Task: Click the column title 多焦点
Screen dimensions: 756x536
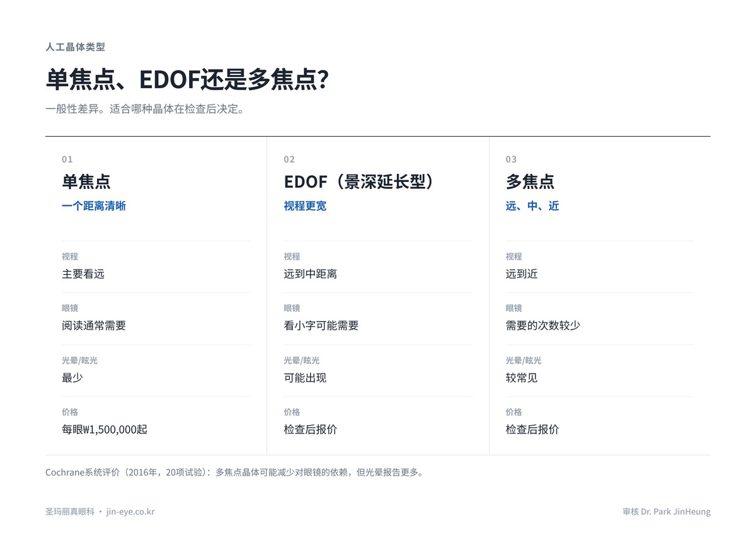Action: (530, 181)
